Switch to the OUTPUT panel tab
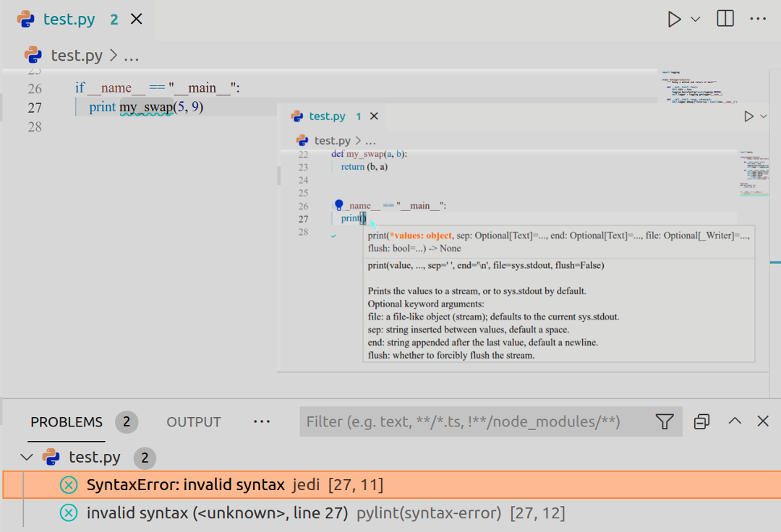This screenshot has width=781, height=532. tap(194, 422)
